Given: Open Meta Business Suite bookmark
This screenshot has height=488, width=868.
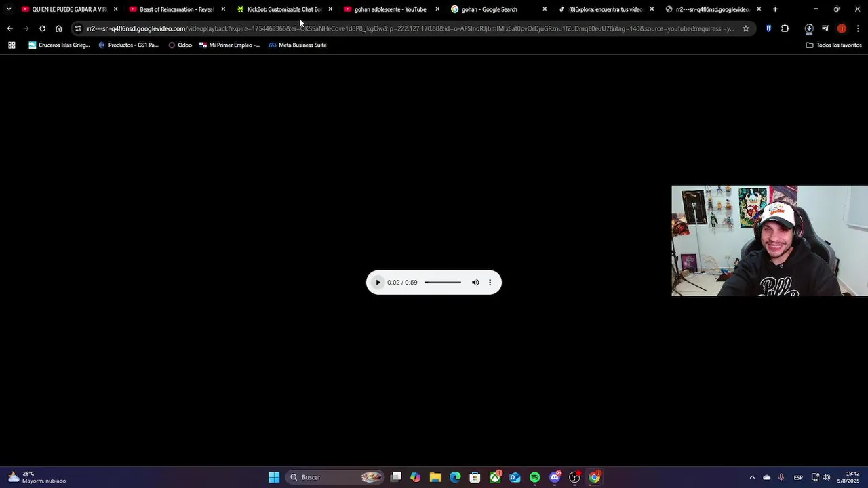Looking at the screenshot, I should (298, 45).
